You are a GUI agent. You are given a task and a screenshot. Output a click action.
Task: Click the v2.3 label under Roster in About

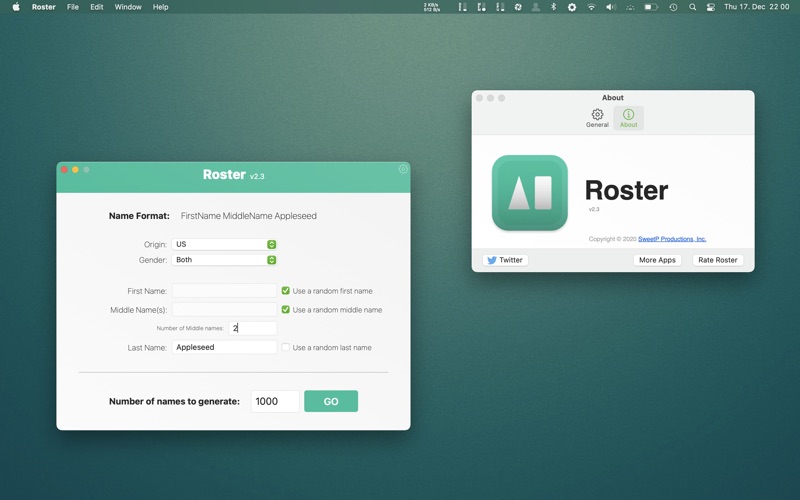point(594,209)
